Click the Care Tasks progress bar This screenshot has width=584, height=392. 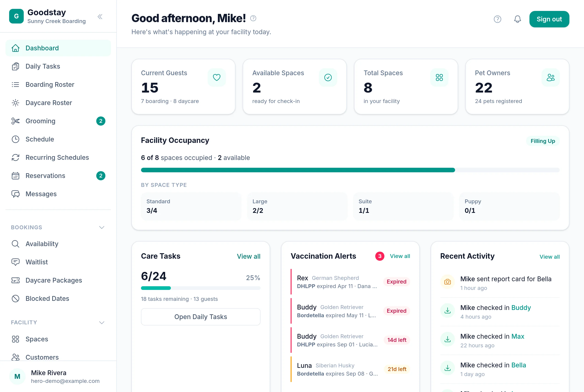coord(201,288)
